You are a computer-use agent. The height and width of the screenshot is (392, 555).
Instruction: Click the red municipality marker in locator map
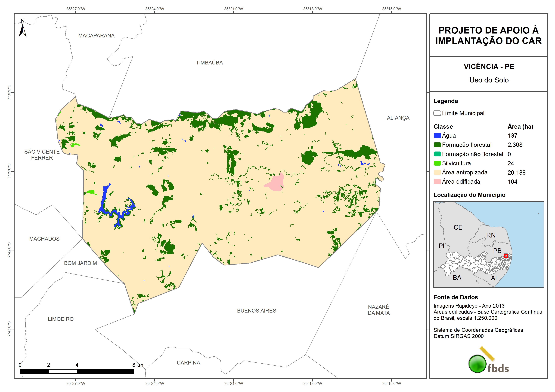coord(505,256)
